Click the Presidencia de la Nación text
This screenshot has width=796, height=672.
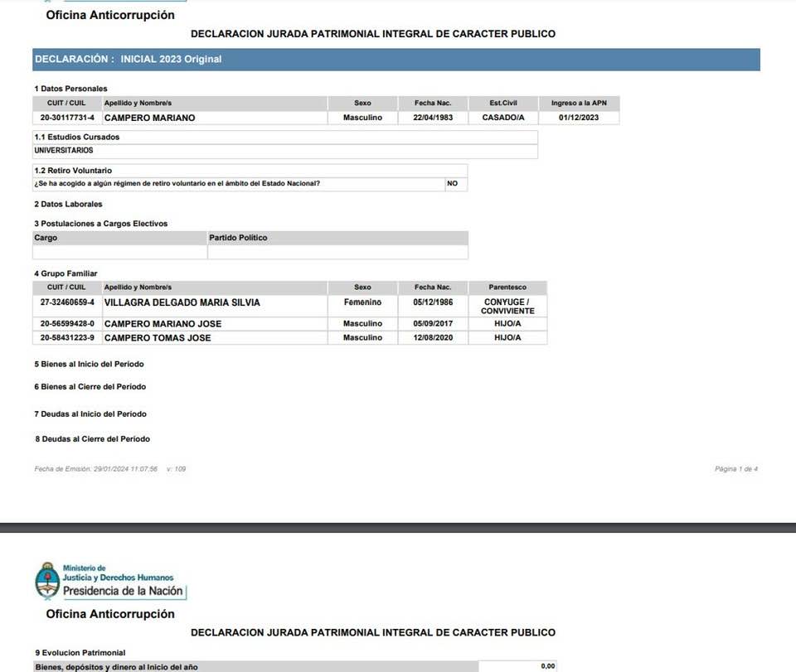(123, 591)
